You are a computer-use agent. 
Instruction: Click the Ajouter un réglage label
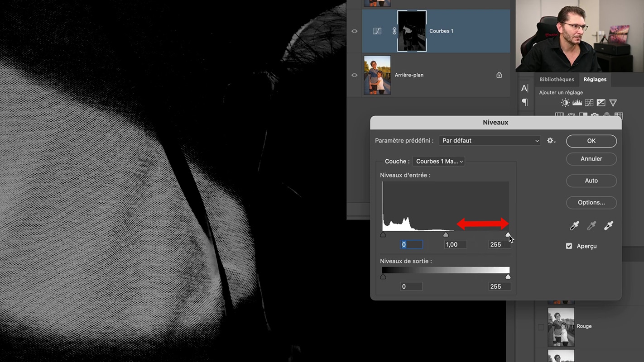click(561, 92)
